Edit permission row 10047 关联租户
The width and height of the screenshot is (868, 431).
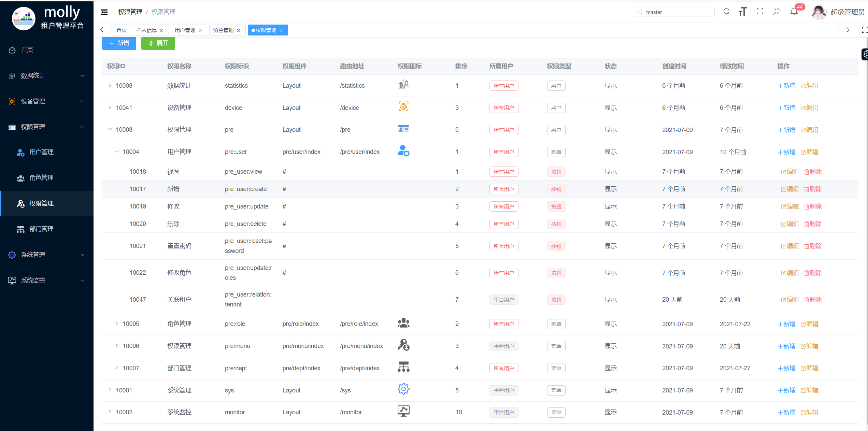(790, 299)
